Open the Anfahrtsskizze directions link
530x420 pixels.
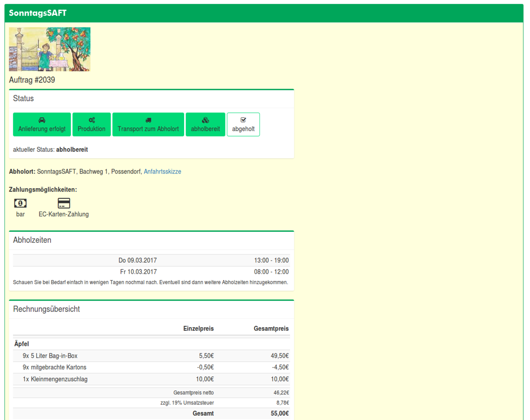(x=162, y=172)
